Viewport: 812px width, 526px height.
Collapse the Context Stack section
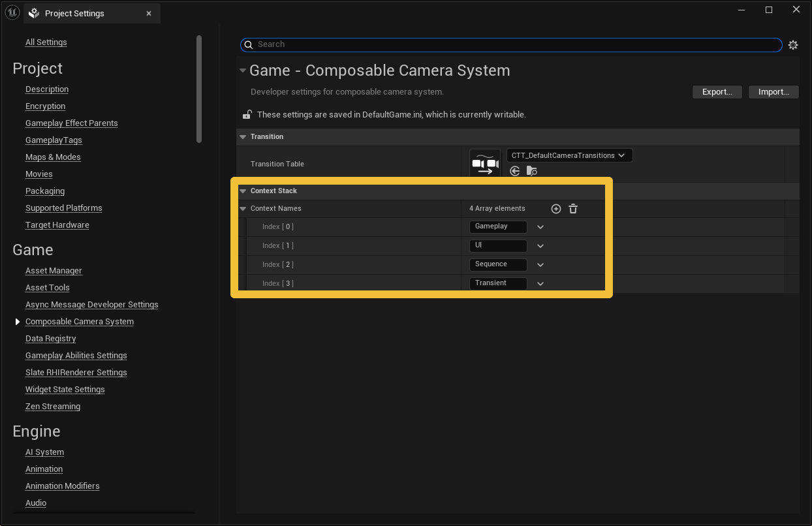point(243,191)
